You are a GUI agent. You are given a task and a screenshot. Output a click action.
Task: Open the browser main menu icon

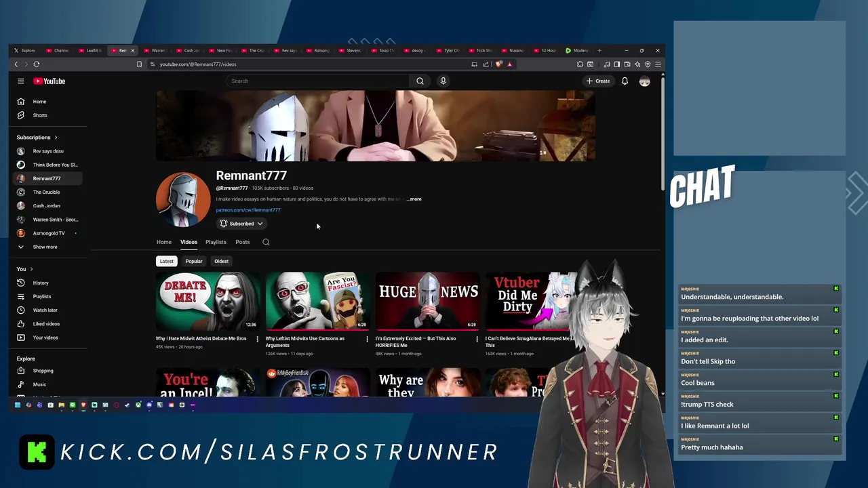point(658,64)
